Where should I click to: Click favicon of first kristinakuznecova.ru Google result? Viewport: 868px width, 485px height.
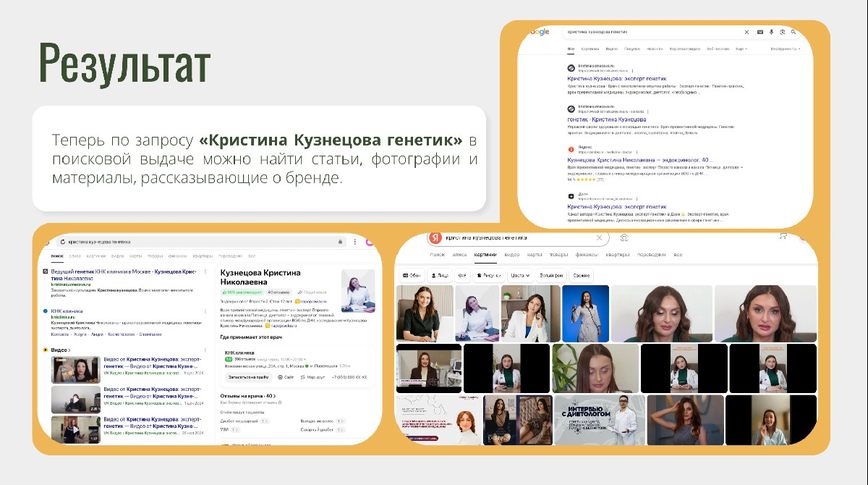pos(571,68)
